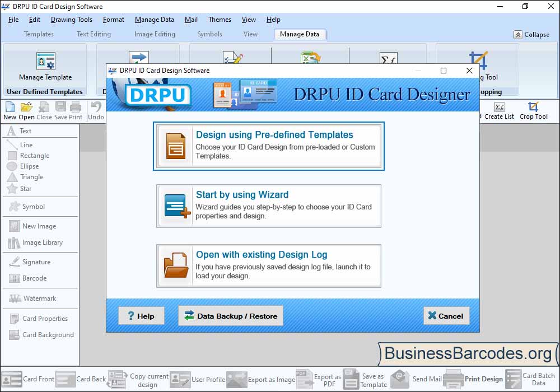
Task: Click Copy current design
Action: tap(138, 380)
